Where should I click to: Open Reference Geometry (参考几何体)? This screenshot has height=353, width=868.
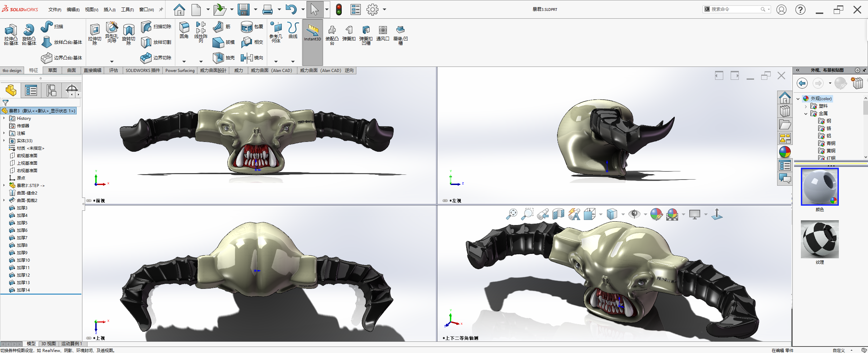pyautogui.click(x=276, y=32)
